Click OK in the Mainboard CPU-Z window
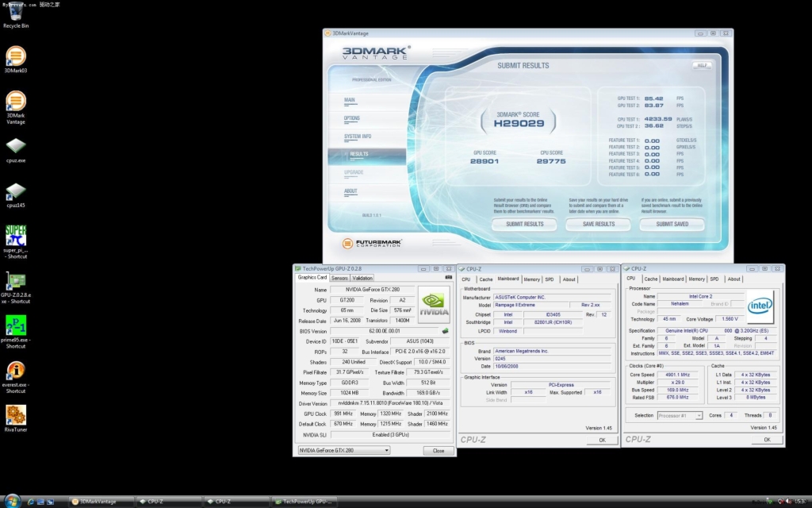The height and width of the screenshot is (508, 812). pyautogui.click(x=602, y=440)
